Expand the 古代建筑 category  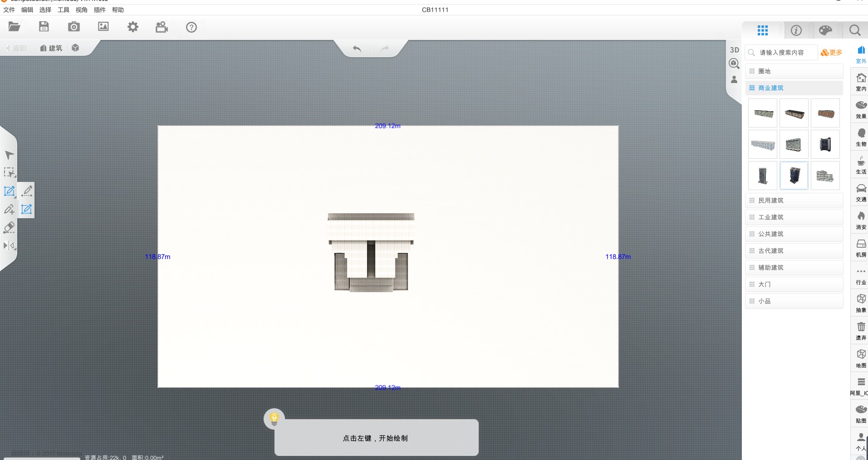coord(794,251)
